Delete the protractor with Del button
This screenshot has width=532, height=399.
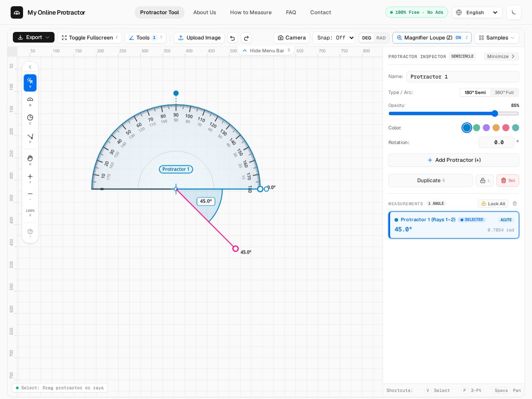coord(508,180)
